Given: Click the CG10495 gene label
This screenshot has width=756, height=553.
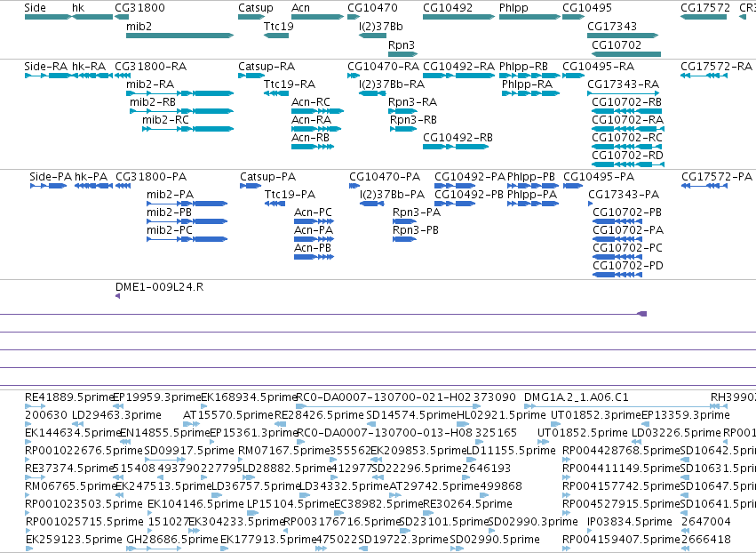Looking at the screenshot, I should tap(587, 8).
